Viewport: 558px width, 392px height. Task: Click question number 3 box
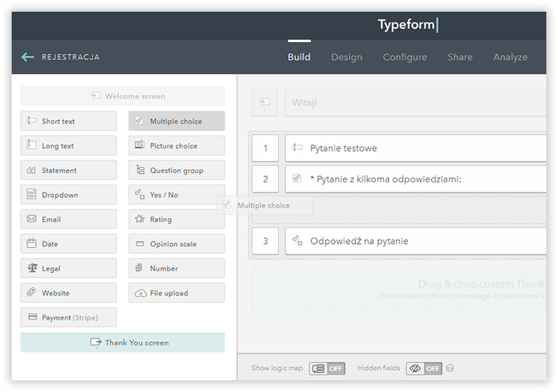265,241
